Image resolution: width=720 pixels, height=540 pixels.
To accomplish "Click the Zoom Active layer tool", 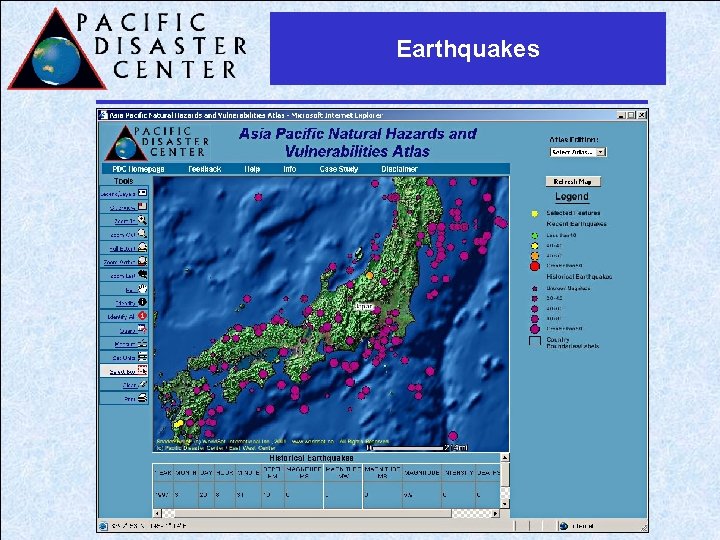I will 143,261.
